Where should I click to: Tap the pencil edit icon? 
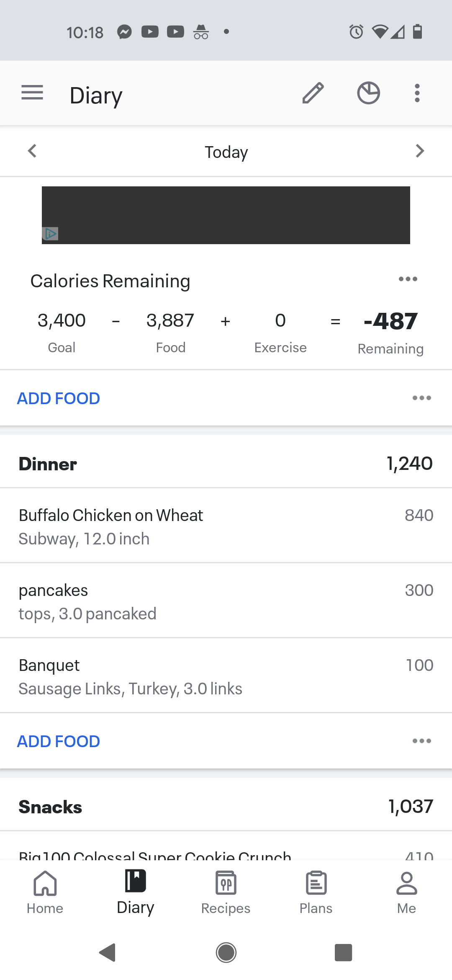(x=313, y=93)
